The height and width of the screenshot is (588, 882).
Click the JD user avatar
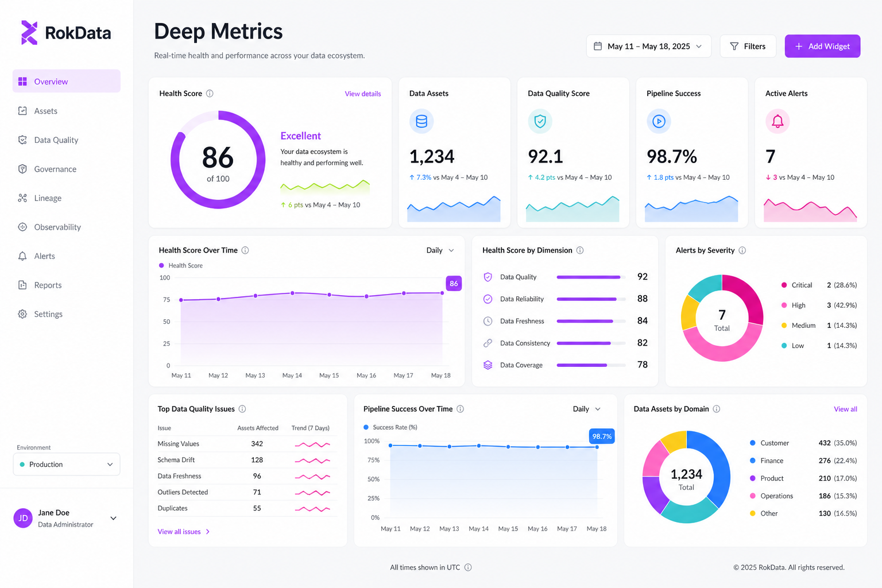pyautogui.click(x=23, y=518)
